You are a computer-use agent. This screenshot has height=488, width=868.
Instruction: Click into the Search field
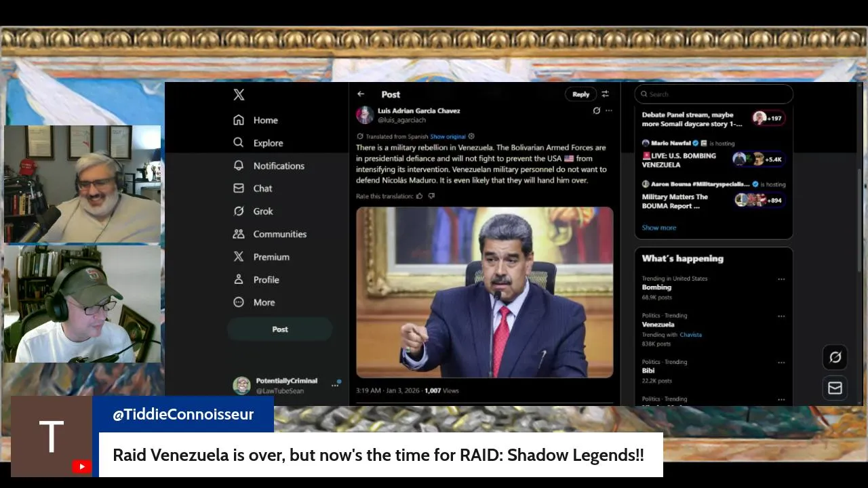click(x=714, y=94)
